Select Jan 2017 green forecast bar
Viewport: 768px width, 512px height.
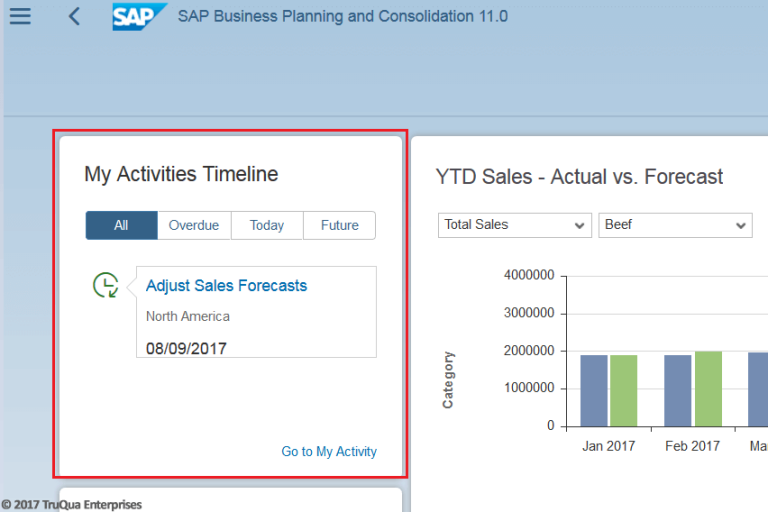[x=624, y=390]
